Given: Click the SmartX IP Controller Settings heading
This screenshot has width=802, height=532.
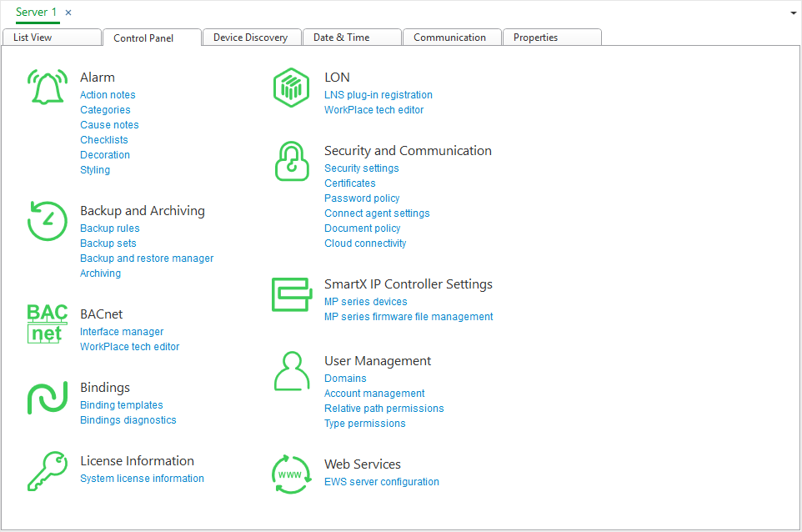Looking at the screenshot, I should 409,284.
